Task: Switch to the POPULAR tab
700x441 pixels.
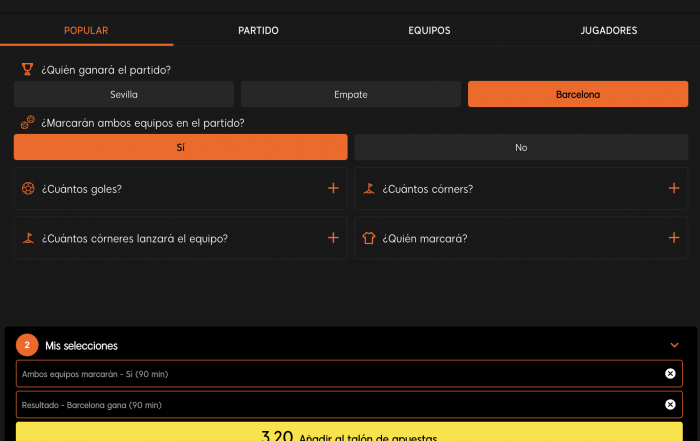Action: [86, 30]
